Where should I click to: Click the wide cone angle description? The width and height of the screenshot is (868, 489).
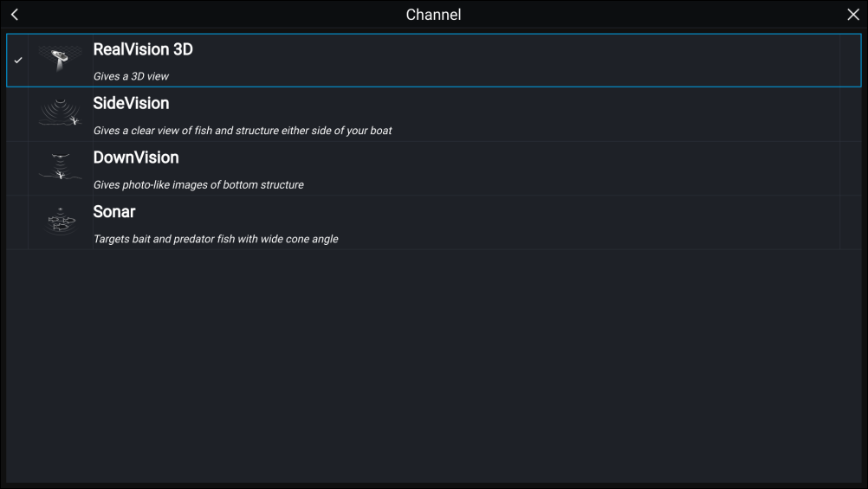216,239
